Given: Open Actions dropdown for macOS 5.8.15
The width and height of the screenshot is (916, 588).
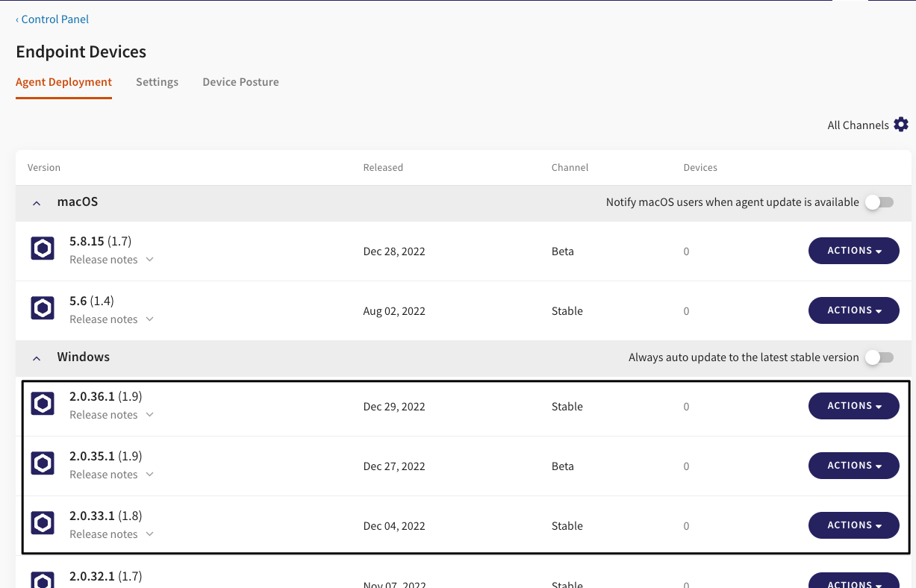Looking at the screenshot, I should pyautogui.click(x=853, y=251).
